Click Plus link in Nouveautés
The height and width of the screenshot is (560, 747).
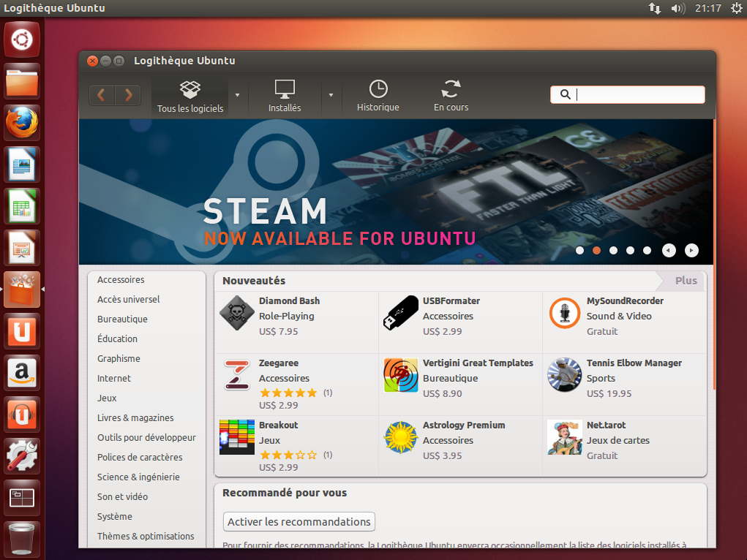[x=686, y=281]
